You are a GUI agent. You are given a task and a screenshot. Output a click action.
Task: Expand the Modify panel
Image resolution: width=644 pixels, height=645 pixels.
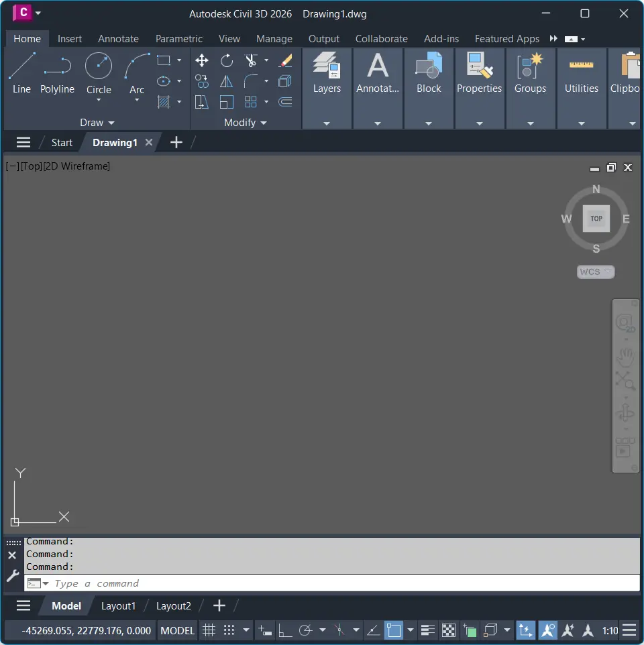pos(246,123)
